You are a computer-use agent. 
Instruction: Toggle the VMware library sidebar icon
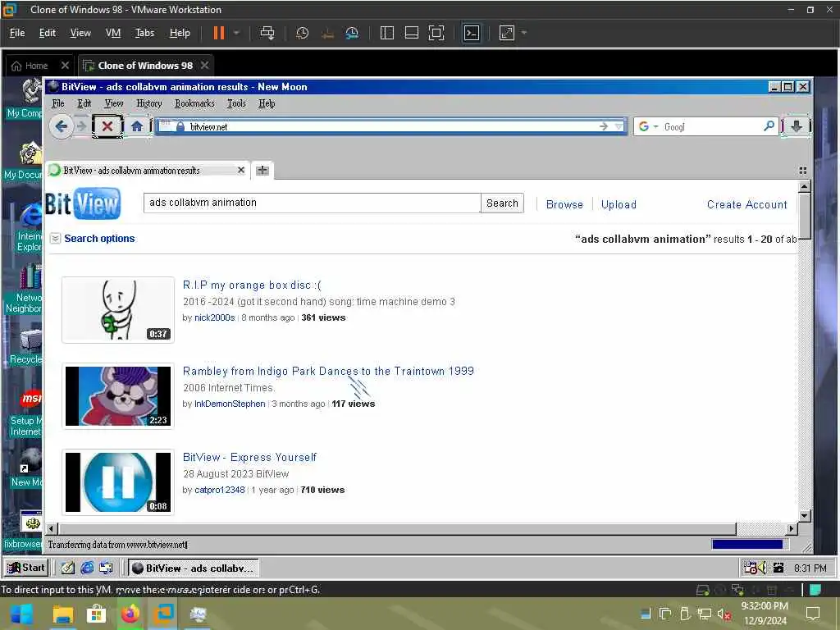[387, 33]
